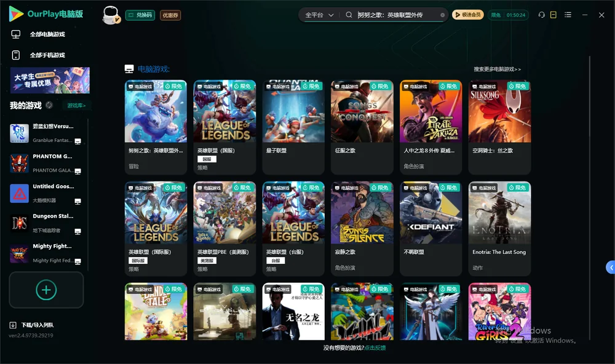Launch PHANTOM GALAXIES from my games

[x=19, y=163]
